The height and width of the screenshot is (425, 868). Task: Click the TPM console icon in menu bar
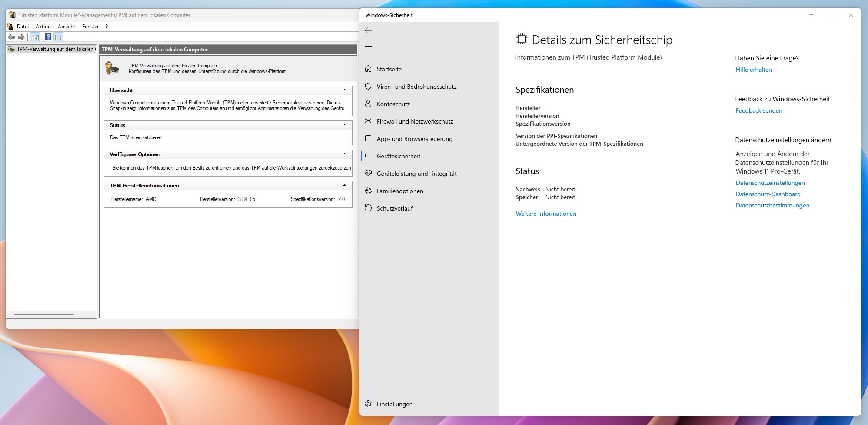click(x=10, y=27)
